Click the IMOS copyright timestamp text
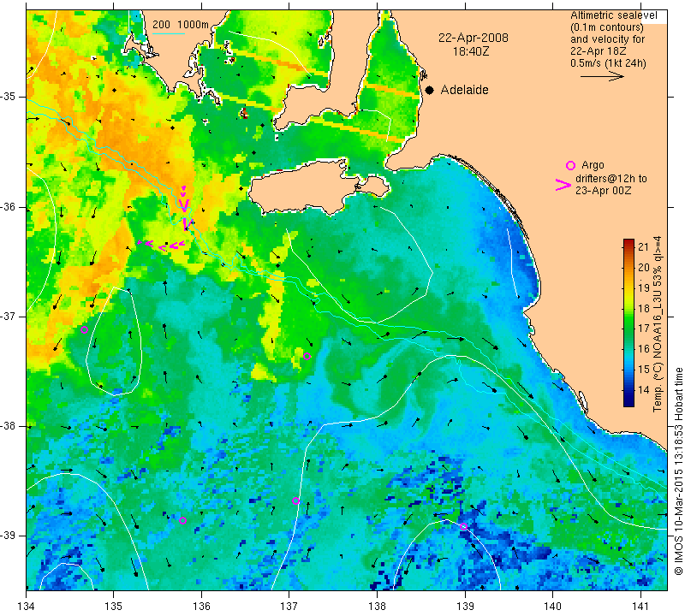The width and height of the screenshot is (685, 616). coord(678,471)
